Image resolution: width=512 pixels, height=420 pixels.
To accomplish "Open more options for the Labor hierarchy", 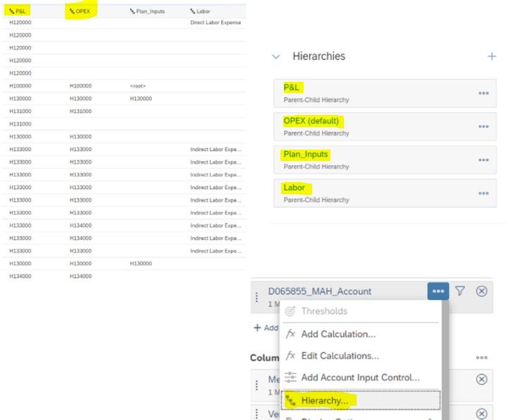I will point(483,193).
